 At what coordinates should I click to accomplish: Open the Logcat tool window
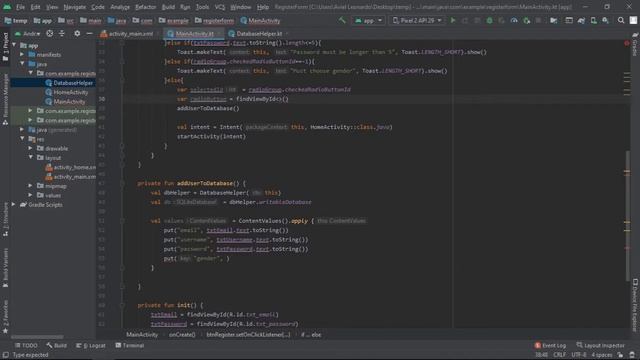tap(91, 345)
